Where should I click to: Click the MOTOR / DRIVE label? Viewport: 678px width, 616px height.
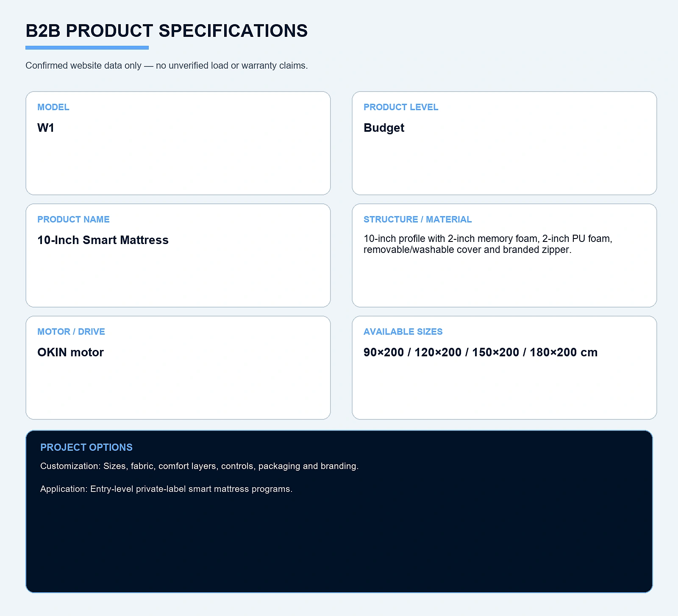point(71,332)
